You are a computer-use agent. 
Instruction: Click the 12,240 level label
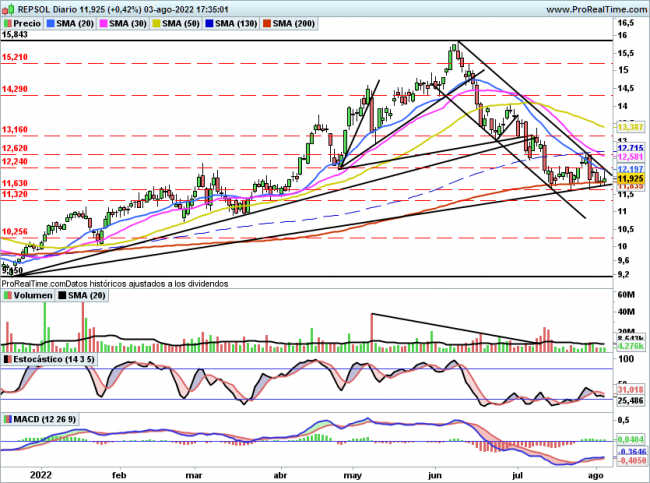[15, 161]
